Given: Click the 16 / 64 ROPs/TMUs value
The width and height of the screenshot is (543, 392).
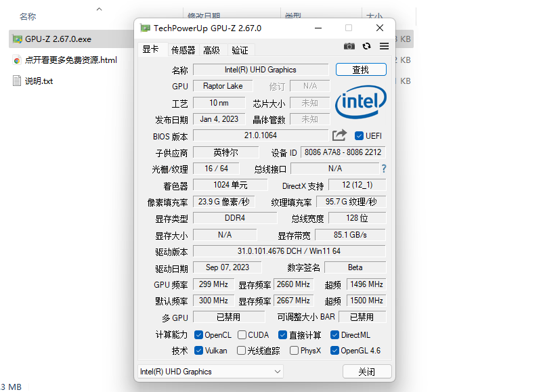Looking at the screenshot, I should pos(216,169).
